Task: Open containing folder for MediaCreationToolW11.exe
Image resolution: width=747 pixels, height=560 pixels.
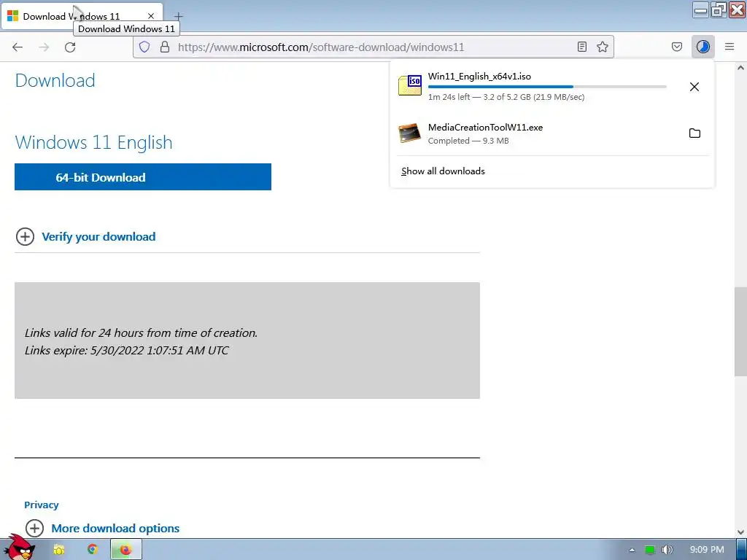Action: click(x=694, y=133)
